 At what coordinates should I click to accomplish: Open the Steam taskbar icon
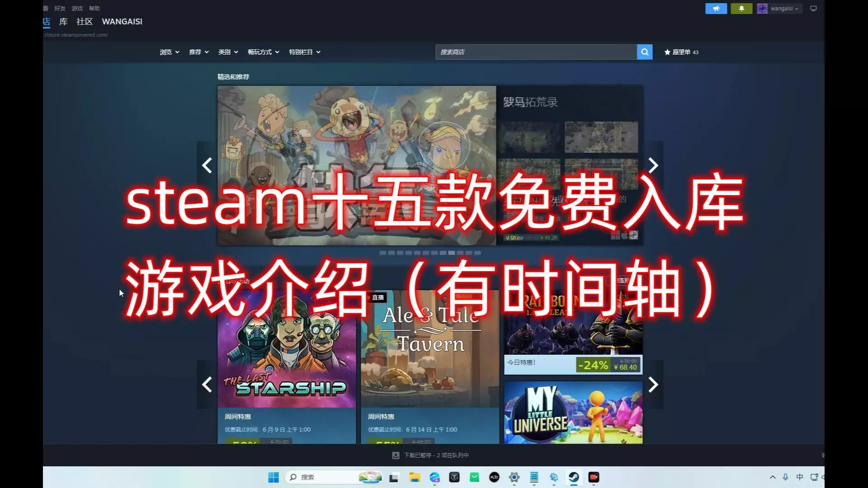[x=574, y=477]
